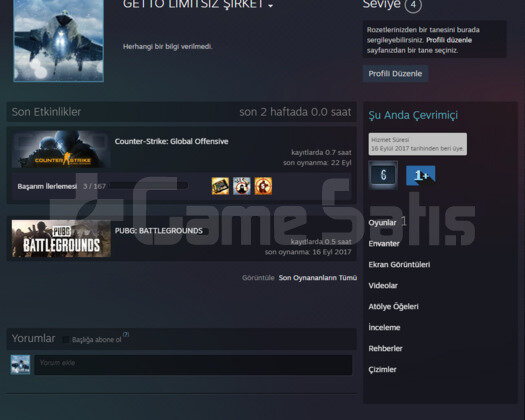Click the help question mark beside subscribe
The width and height of the screenshot is (525, 420).
point(126,334)
